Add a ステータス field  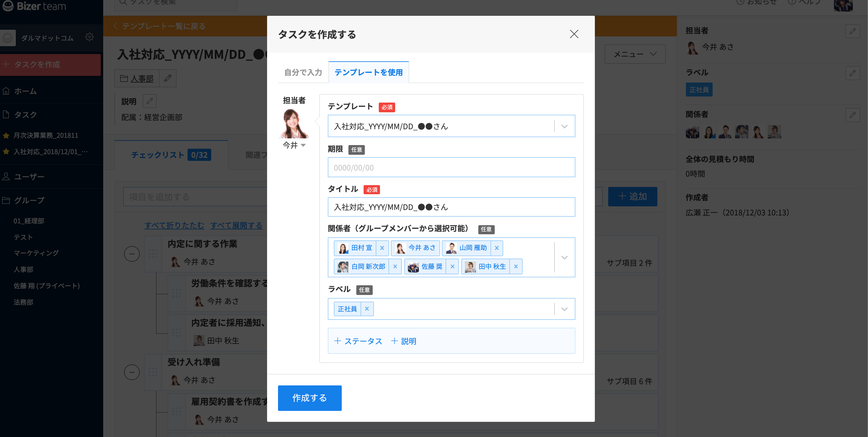(x=358, y=341)
